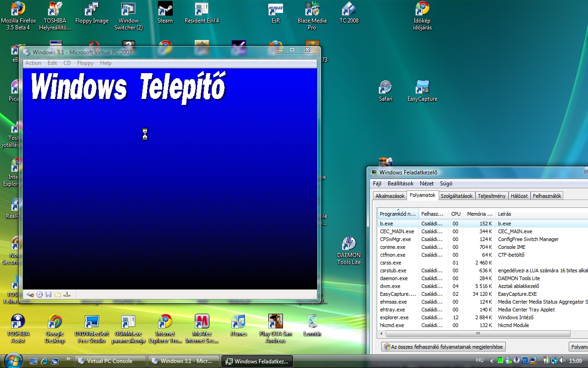Select the daemon.exe process row

(x=482, y=278)
